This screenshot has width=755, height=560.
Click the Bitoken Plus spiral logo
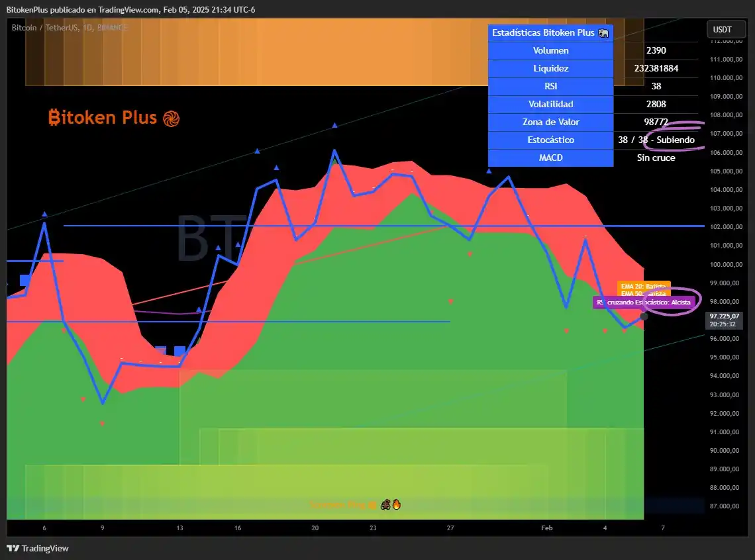171,117
